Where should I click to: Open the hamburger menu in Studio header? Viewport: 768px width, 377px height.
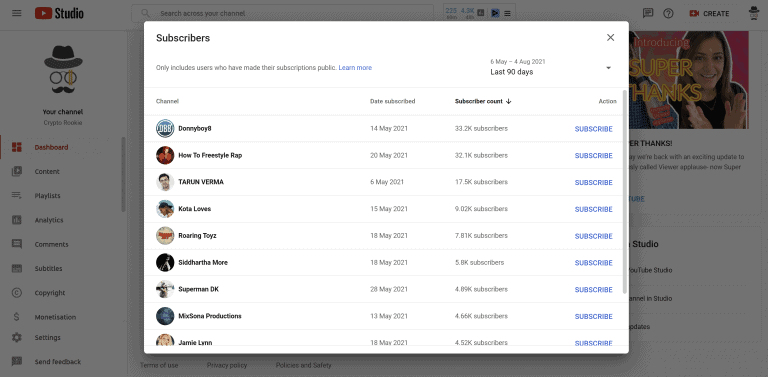tap(17, 13)
